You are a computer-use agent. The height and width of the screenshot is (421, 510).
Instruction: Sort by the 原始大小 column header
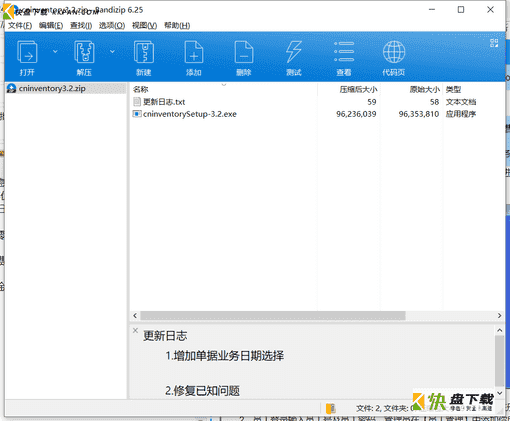(x=425, y=89)
